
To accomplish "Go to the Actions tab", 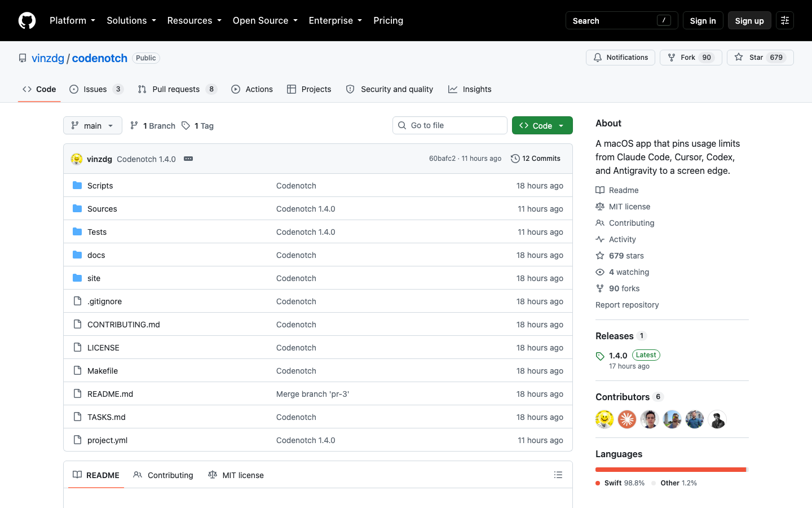I will click(252, 89).
